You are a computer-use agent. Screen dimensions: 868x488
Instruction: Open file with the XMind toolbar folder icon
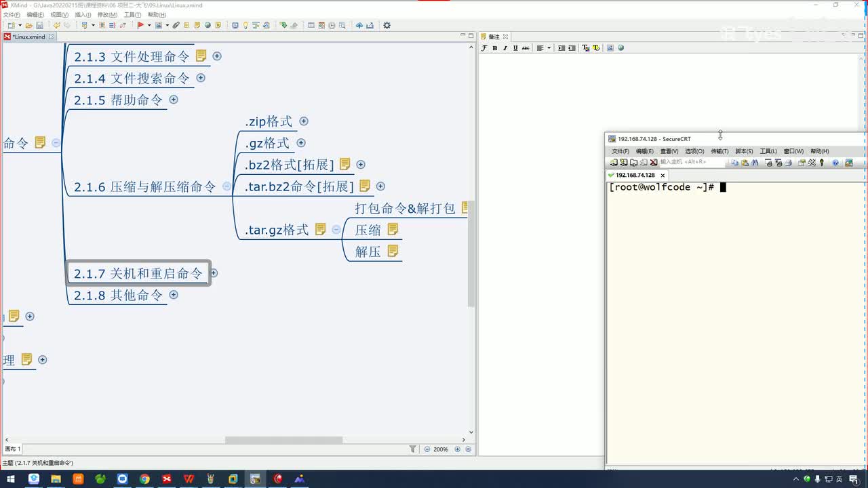tap(29, 25)
